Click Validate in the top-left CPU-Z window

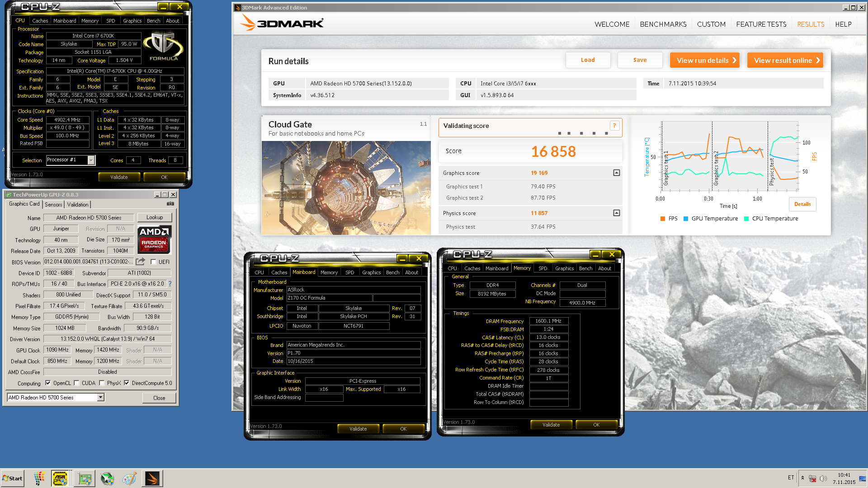click(x=119, y=177)
